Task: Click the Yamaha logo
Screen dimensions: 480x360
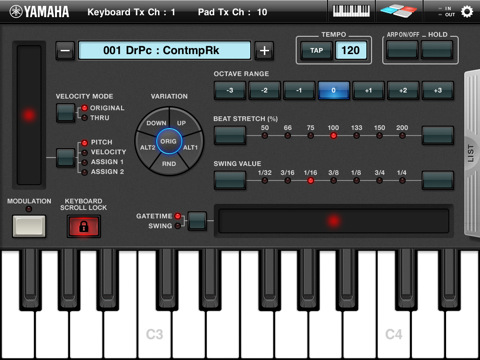Action: [x=39, y=12]
